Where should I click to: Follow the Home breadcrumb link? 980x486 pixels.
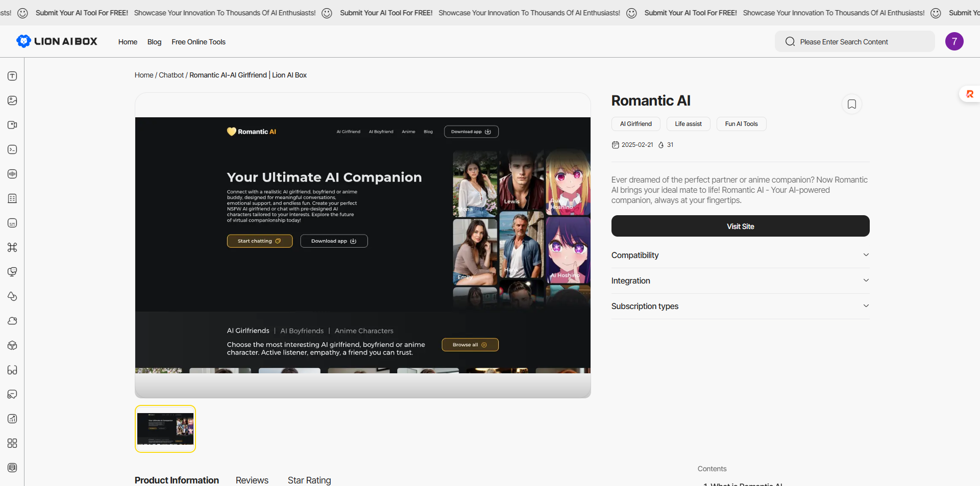(144, 75)
